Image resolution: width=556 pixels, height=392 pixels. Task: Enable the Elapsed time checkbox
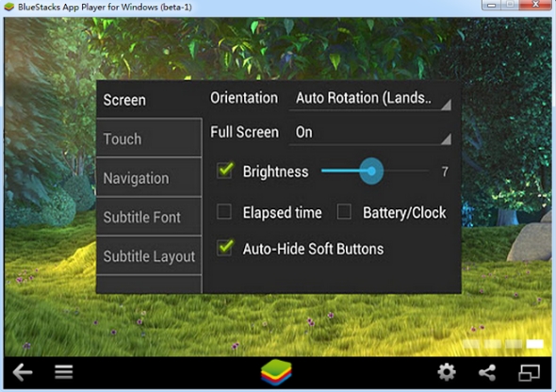(x=224, y=212)
